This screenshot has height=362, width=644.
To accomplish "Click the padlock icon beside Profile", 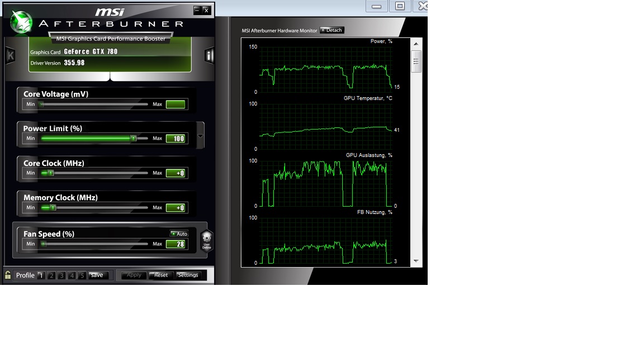I will 8,275.
